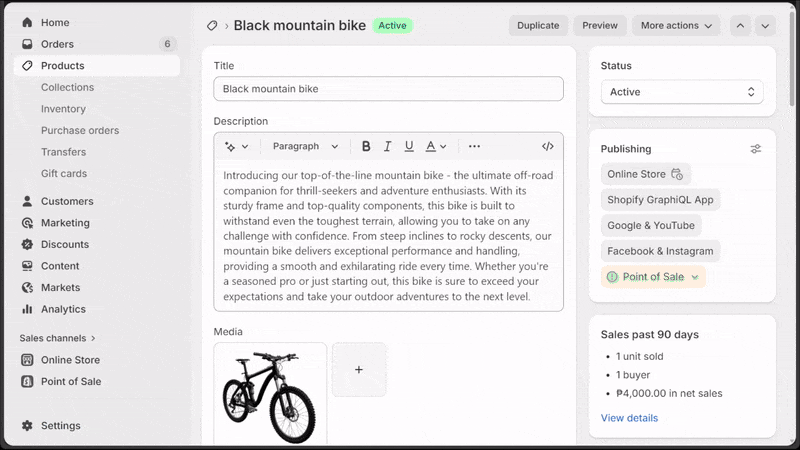Open the Collections submenu item

click(x=67, y=87)
